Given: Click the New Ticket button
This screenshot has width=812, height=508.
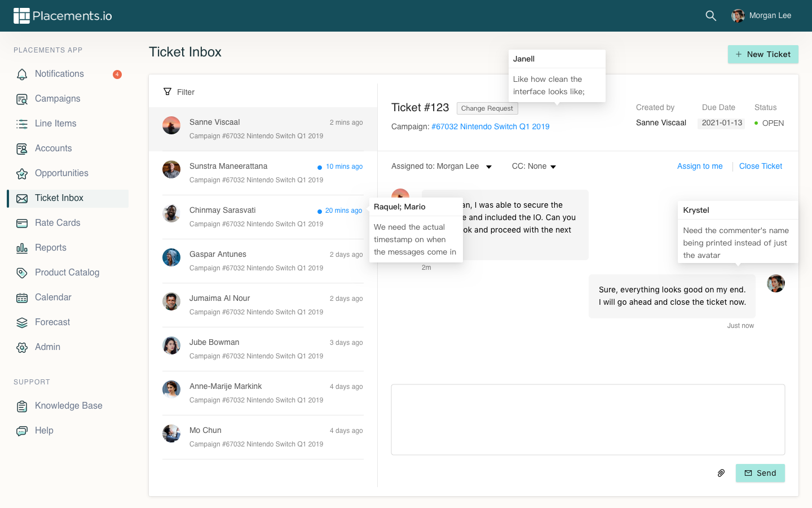Looking at the screenshot, I should [x=762, y=54].
